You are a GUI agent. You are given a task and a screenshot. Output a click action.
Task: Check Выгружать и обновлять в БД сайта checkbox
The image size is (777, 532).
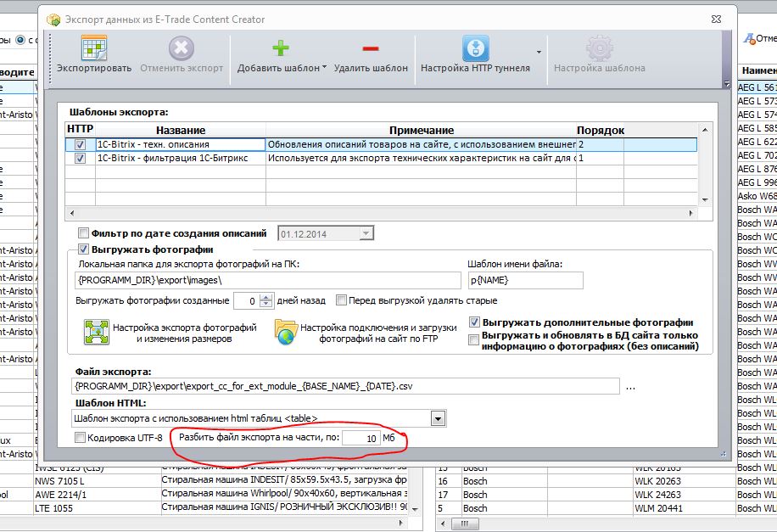coord(473,339)
